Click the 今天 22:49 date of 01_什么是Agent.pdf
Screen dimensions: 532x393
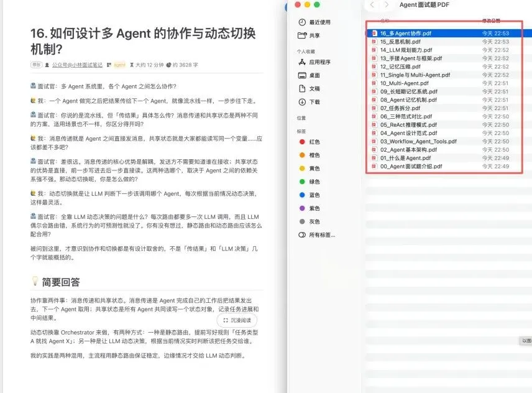pos(495,158)
